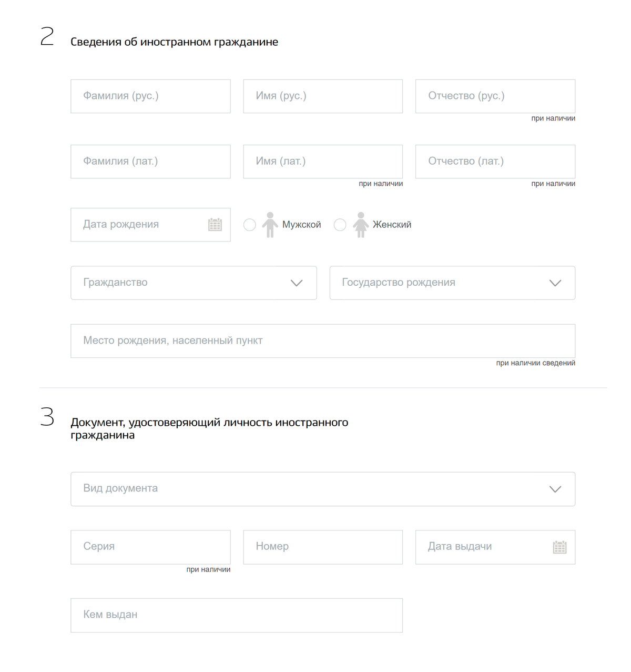Click the Имя (рус.) input field

click(x=322, y=96)
